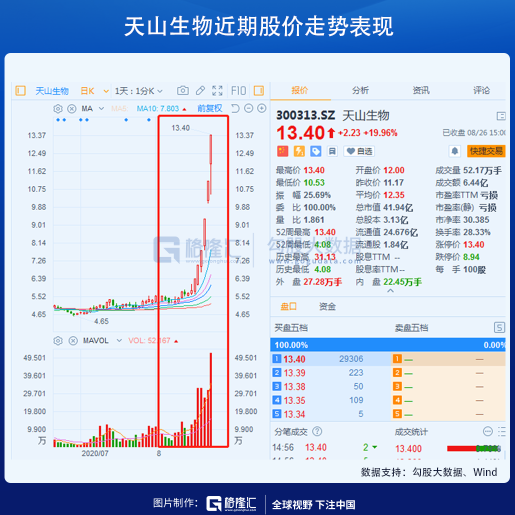Take a chart snapshot with camera icon
This screenshot has width=515, height=515.
pyautogui.click(x=183, y=91)
